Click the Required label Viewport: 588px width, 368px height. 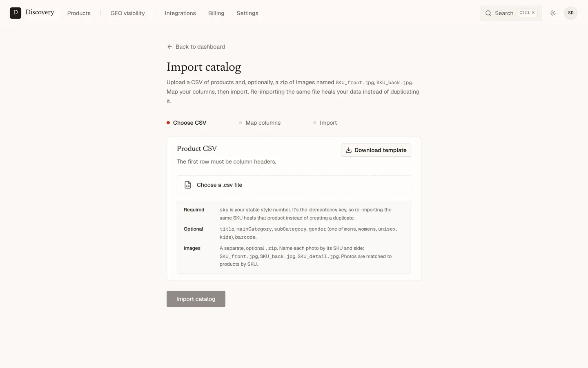pos(194,210)
